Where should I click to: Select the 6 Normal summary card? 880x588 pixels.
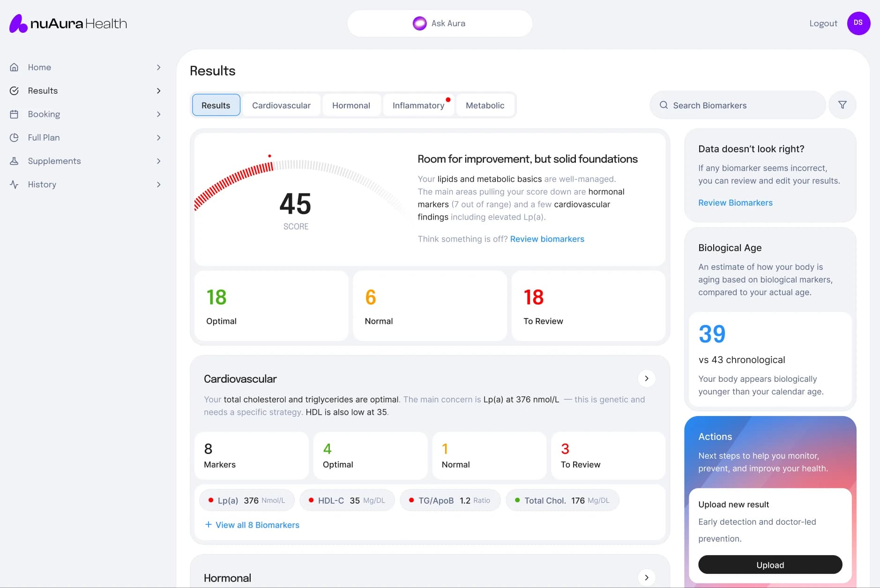pos(430,305)
